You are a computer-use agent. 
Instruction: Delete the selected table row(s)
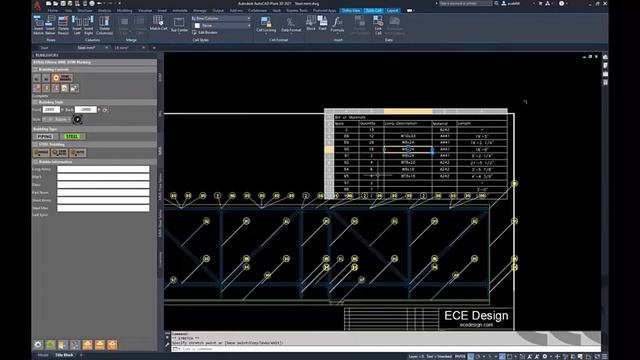tap(63, 25)
